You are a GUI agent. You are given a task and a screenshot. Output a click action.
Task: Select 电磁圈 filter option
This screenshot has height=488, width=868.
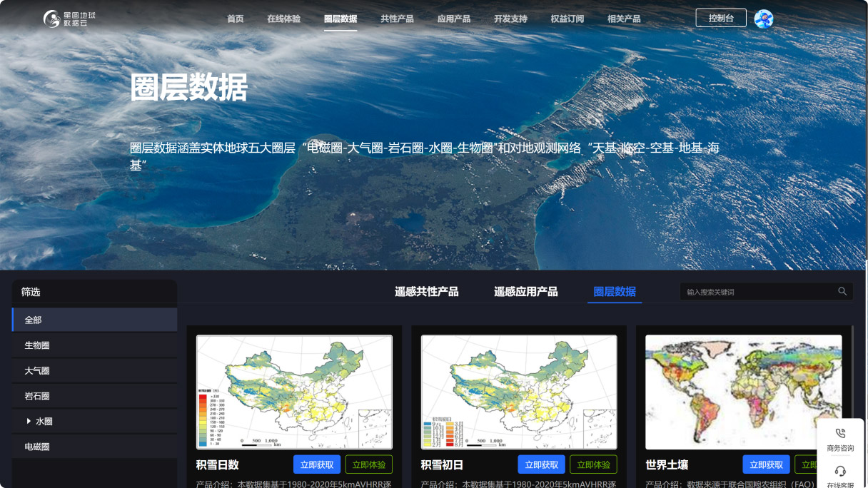point(37,447)
